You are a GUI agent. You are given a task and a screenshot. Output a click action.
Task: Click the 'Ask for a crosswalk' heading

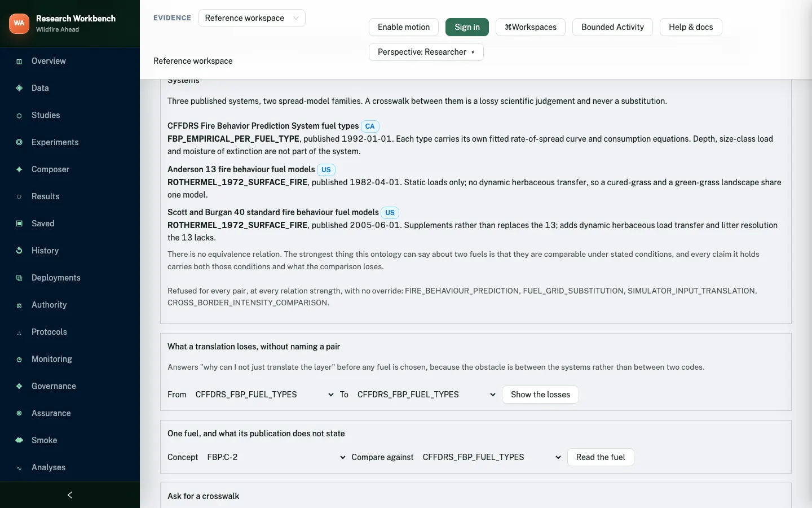(x=203, y=496)
